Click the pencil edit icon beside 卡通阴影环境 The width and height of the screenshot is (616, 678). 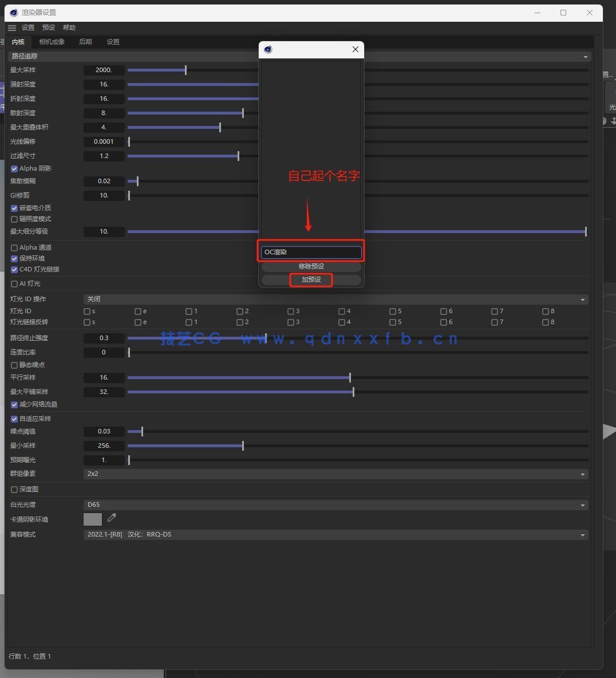coord(112,518)
